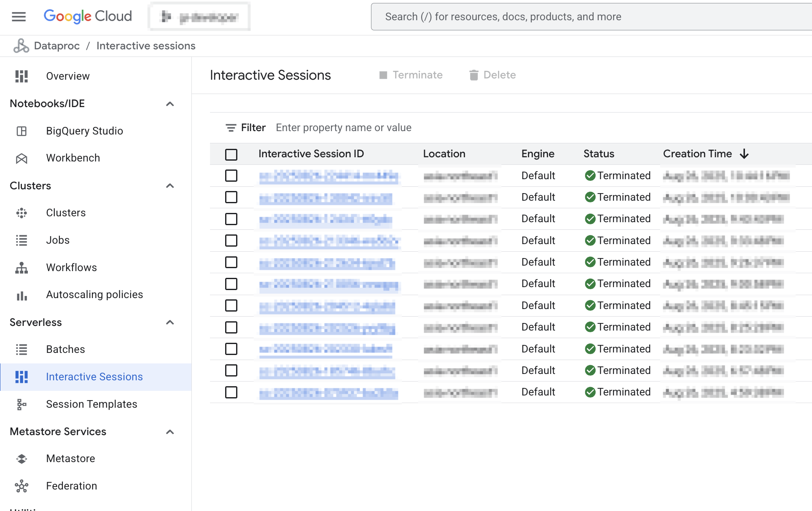Click the Autoscaling policies bar chart icon
The image size is (812, 511).
click(22, 295)
